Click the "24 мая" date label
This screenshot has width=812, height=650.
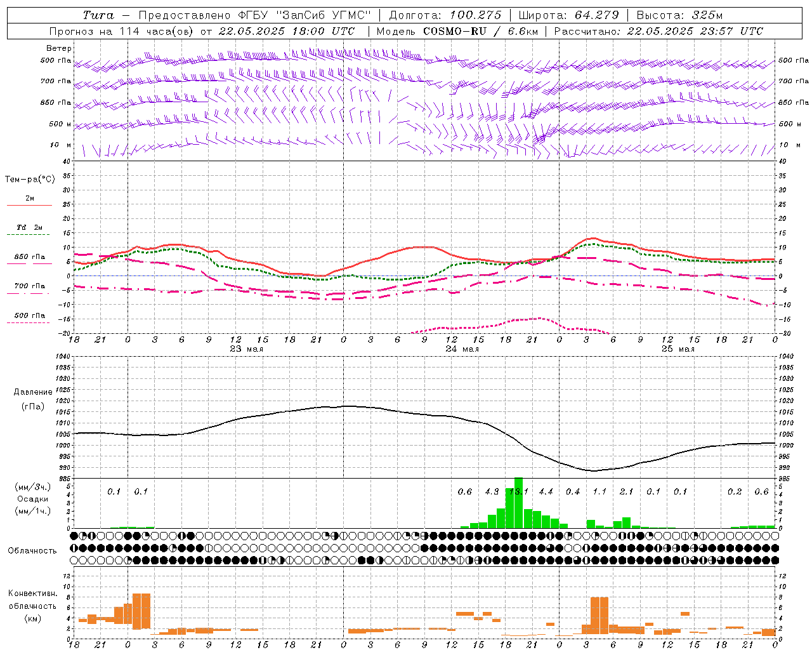pos(462,349)
